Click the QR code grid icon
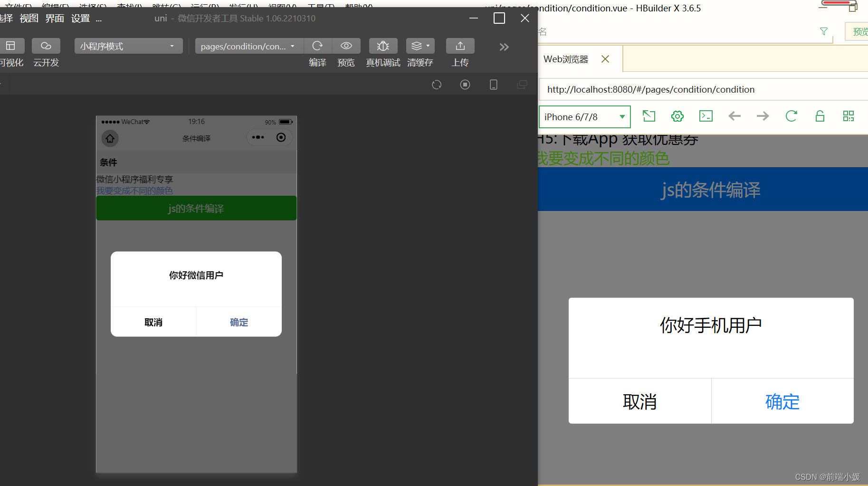The image size is (868, 486). point(849,116)
